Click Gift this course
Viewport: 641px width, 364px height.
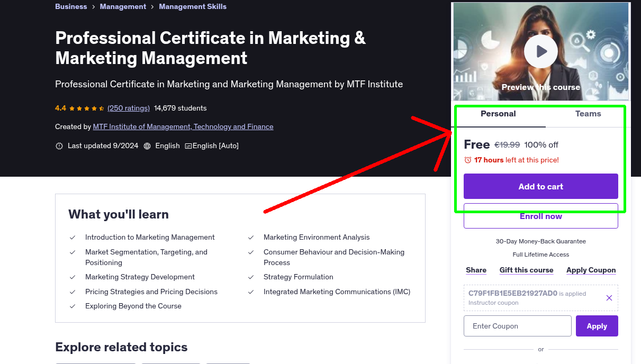pyautogui.click(x=526, y=270)
